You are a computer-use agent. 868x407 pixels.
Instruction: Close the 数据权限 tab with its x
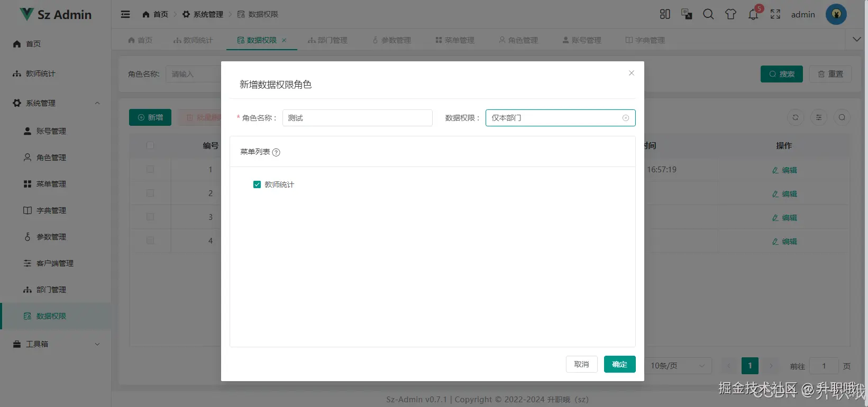[x=284, y=40]
